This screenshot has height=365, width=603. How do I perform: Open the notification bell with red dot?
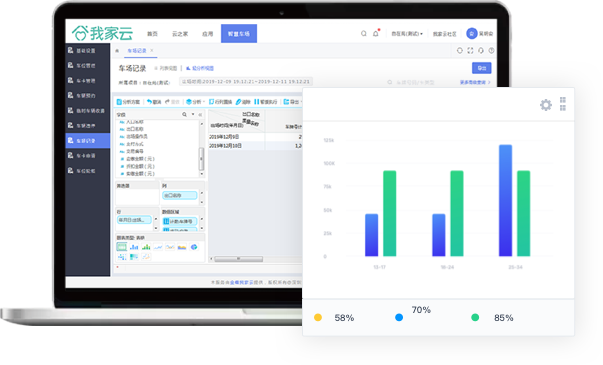coord(376,33)
